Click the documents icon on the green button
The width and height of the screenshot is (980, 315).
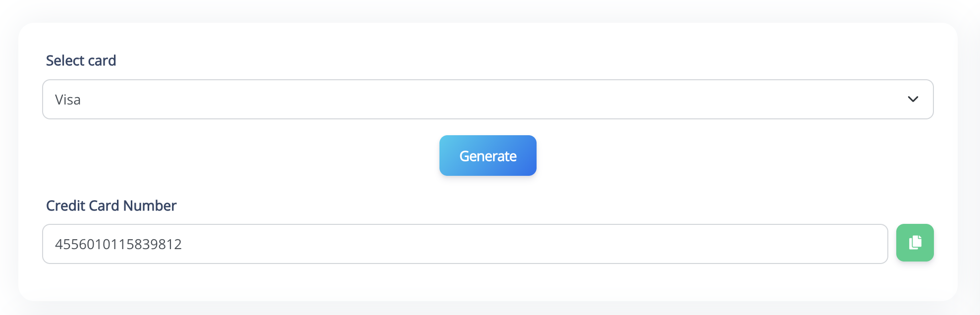pyautogui.click(x=915, y=242)
